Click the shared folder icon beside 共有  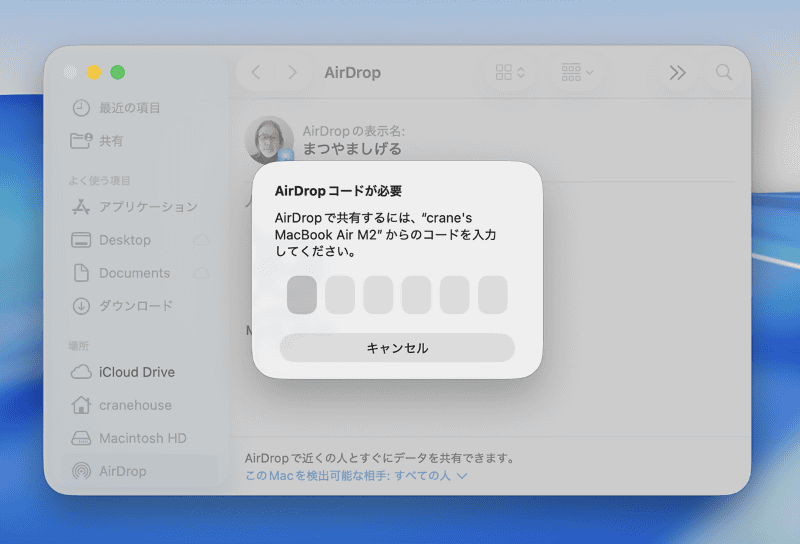(x=81, y=140)
